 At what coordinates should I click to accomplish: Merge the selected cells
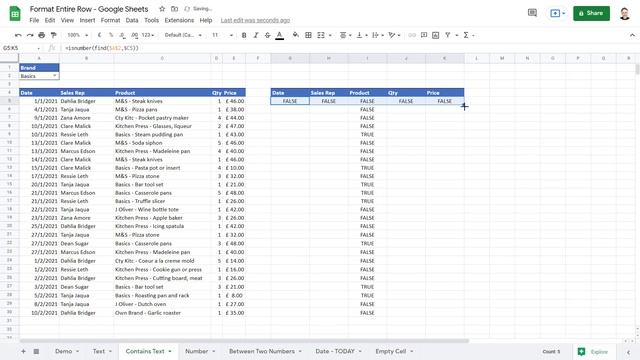point(321,36)
